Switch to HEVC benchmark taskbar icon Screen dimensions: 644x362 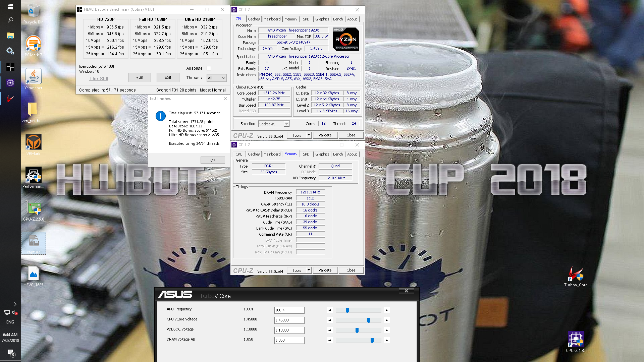tap(10, 67)
